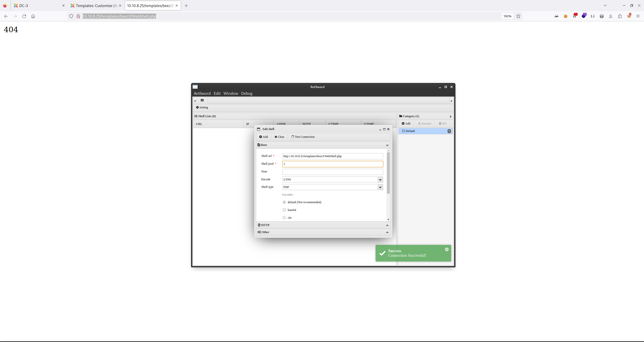Select the Default category folder
Viewport: 644px width, 342px height.
[x=425, y=131]
